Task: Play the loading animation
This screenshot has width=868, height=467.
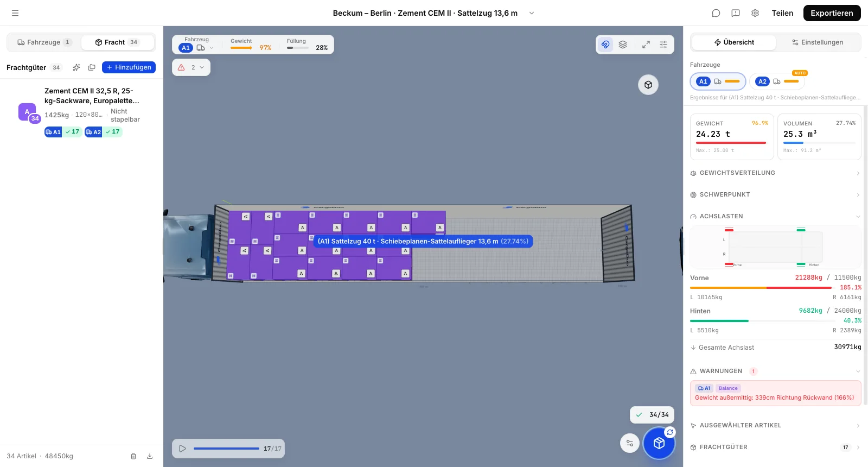Action: (x=182, y=449)
